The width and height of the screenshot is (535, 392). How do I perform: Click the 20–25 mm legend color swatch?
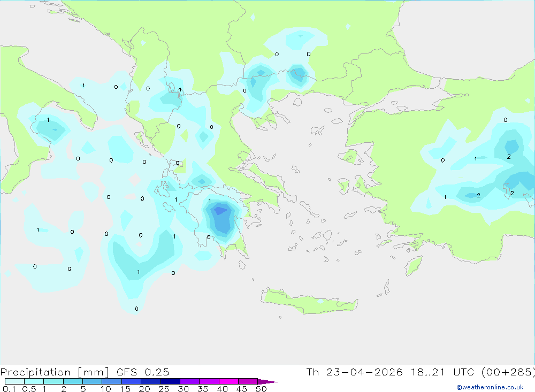point(151,381)
